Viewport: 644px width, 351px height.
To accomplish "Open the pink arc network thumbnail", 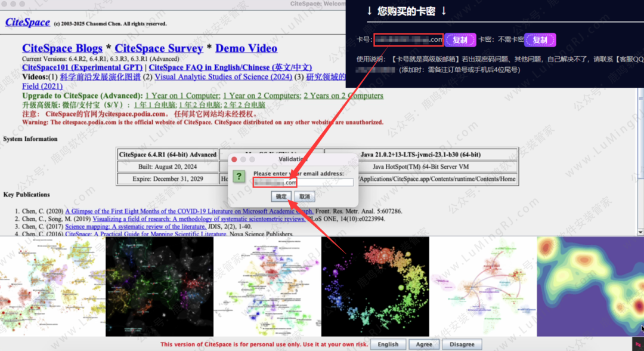I will [x=483, y=287].
